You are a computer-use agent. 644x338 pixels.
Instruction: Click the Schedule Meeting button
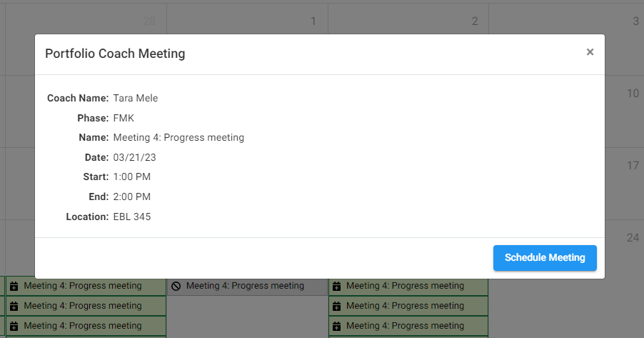pos(545,258)
